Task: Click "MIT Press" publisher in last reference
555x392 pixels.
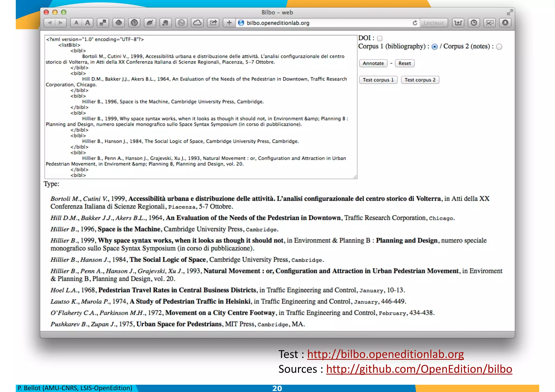Action: click(240, 324)
